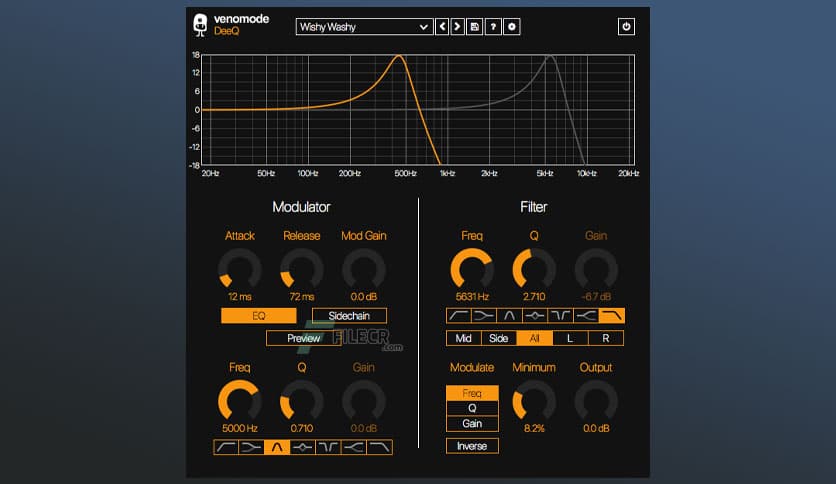
Task: Click the 5000 Hz frequency value
Action: tap(240, 428)
